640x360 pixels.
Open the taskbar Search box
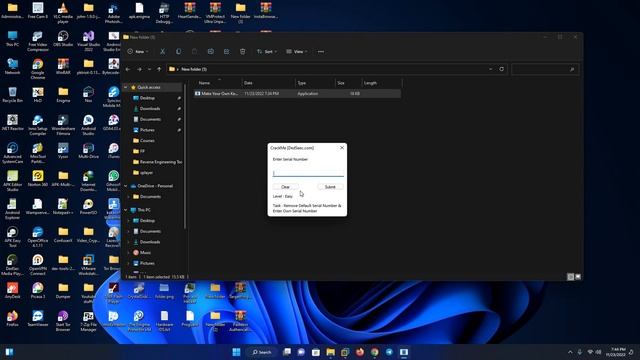262,352
